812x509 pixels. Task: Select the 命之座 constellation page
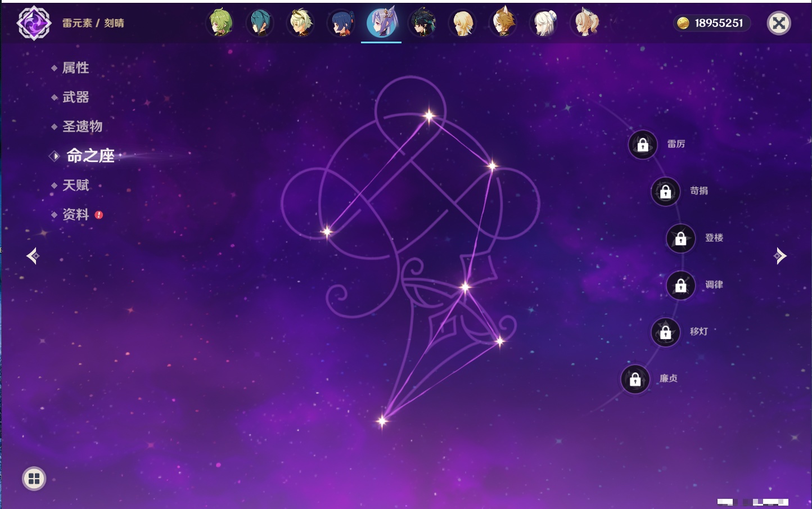pos(91,156)
